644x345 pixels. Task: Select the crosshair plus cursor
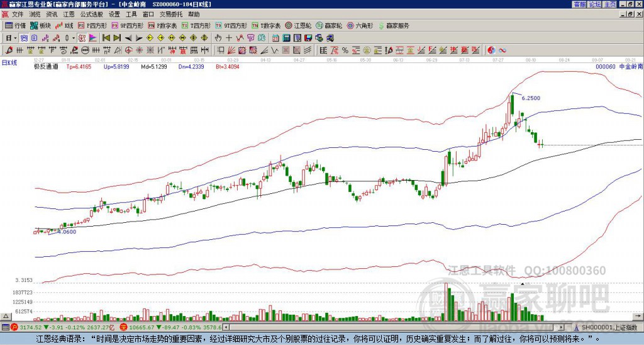coord(229,38)
